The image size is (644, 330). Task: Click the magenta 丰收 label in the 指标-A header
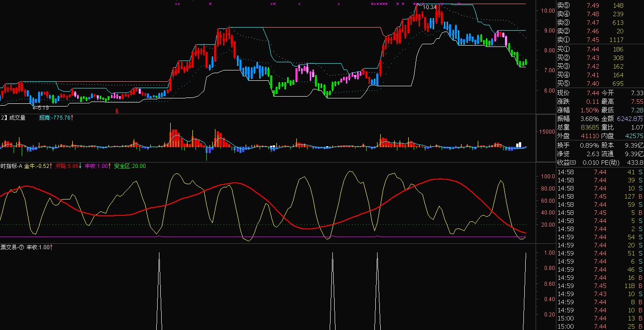click(98, 166)
